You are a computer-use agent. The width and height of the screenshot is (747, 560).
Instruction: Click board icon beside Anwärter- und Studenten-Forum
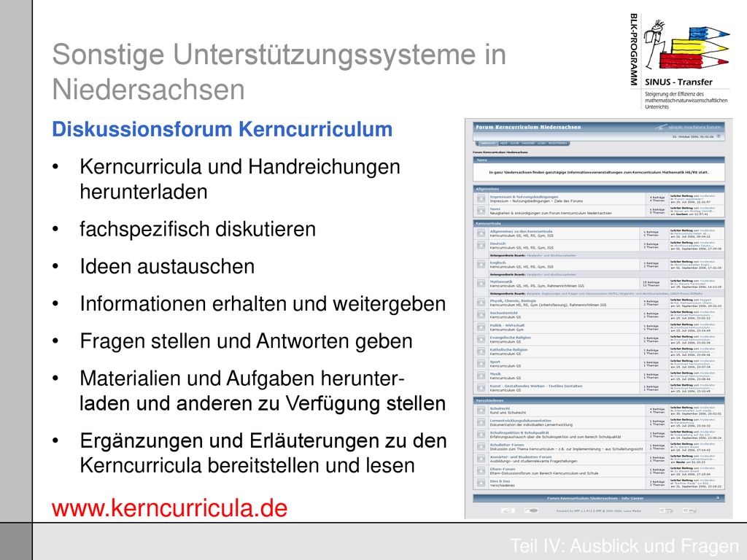click(x=481, y=459)
